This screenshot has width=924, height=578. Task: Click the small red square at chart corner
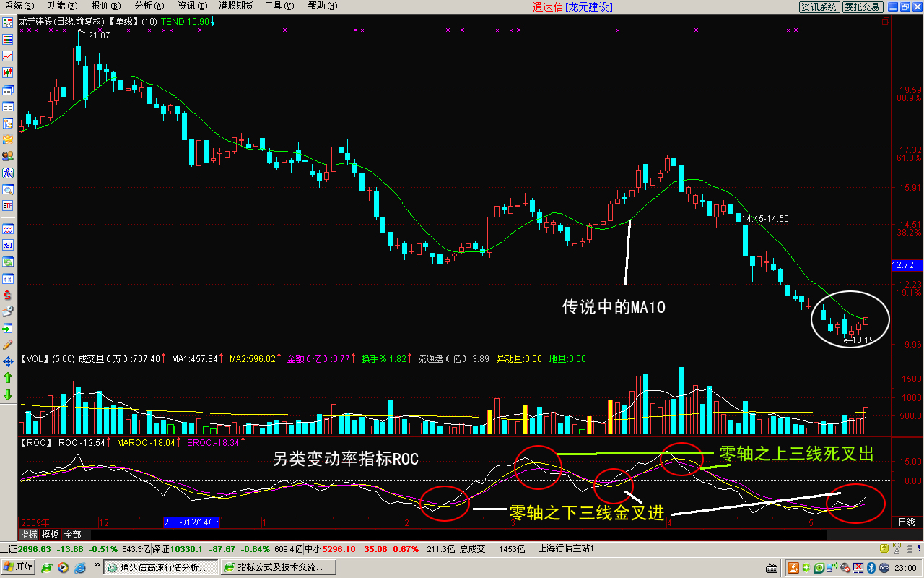point(886,22)
